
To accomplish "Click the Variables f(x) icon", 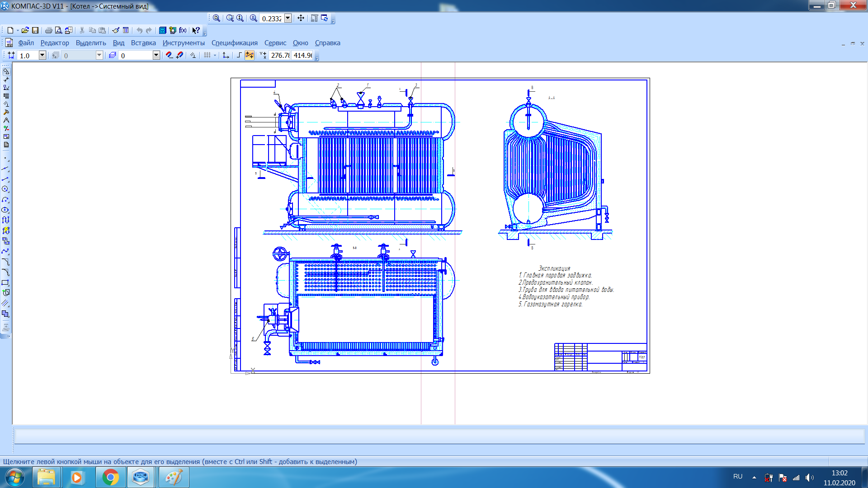I will (x=183, y=30).
